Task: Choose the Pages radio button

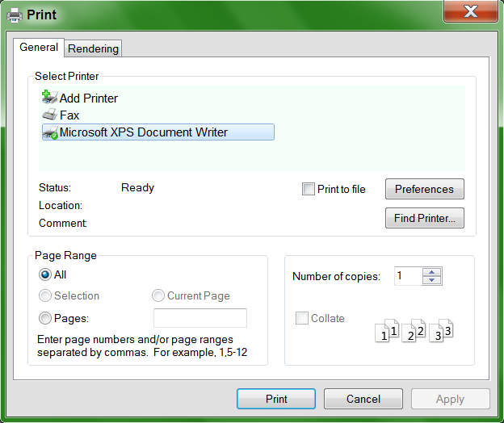Action: tap(46, 318)
